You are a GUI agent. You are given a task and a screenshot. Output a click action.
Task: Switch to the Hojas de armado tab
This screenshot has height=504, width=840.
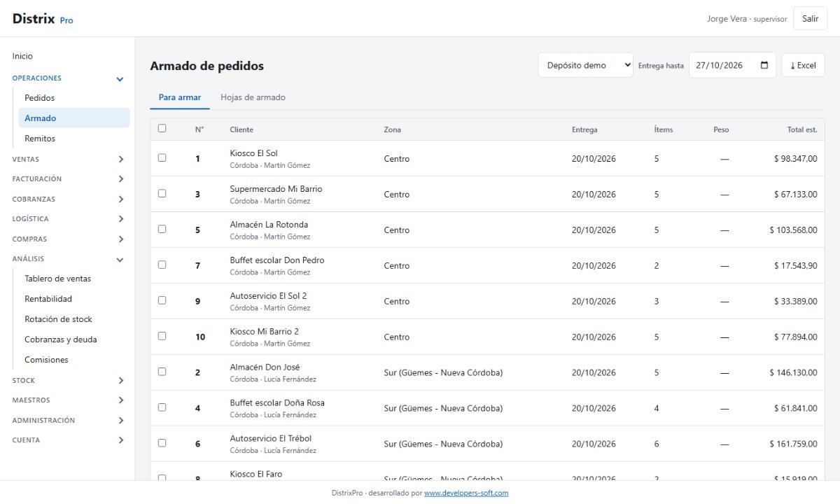tap(253, 98)
